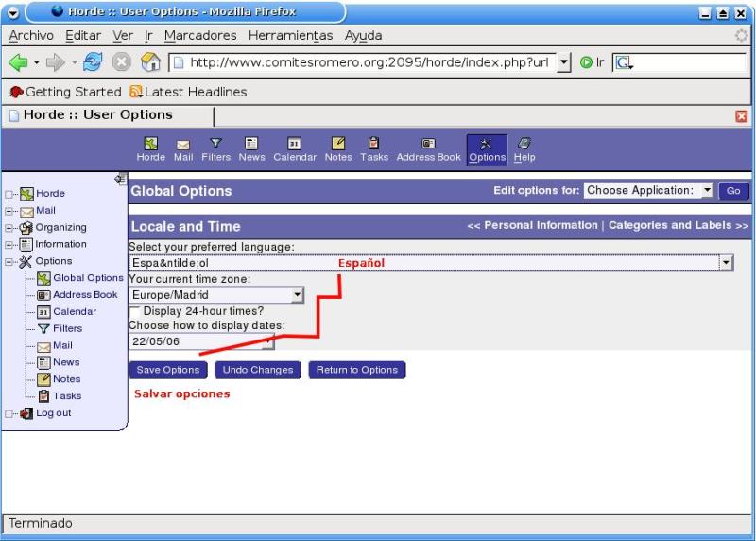Open the News toolbar icon
Viewport: 756px width, 541px height.
point(251,148)
